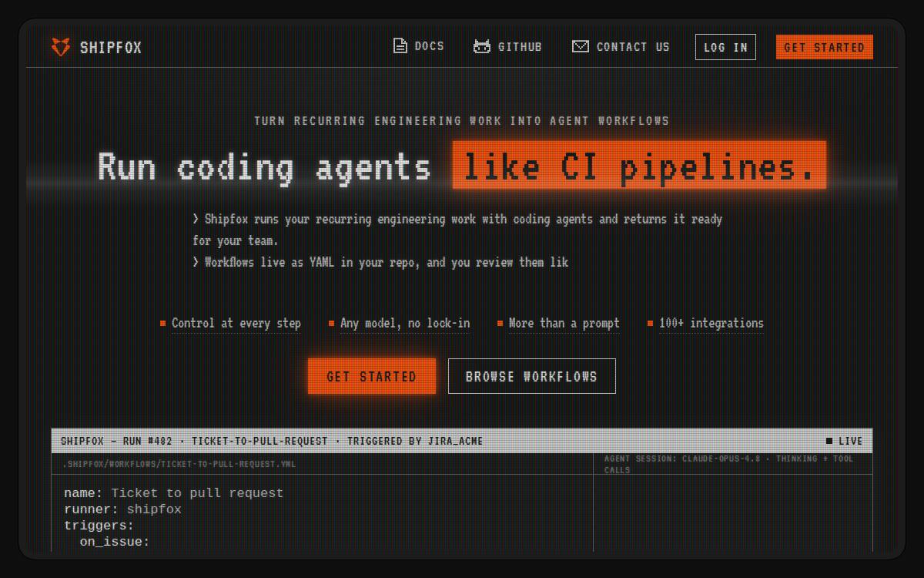Select the "More than a prompt" feature
Image resolution: width=924 pixels, height=578 pixels.
(x=564, y=323)
